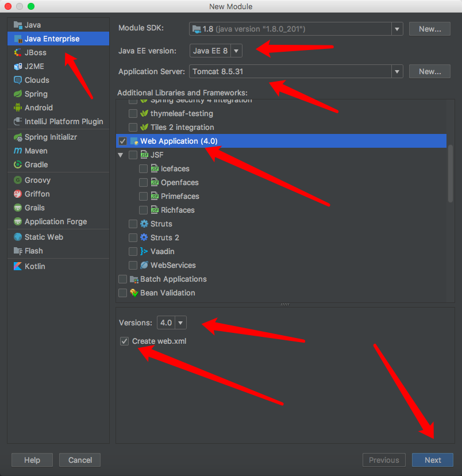Click the Struts gear icon
The image size is (462, 476).
(144, 224)
